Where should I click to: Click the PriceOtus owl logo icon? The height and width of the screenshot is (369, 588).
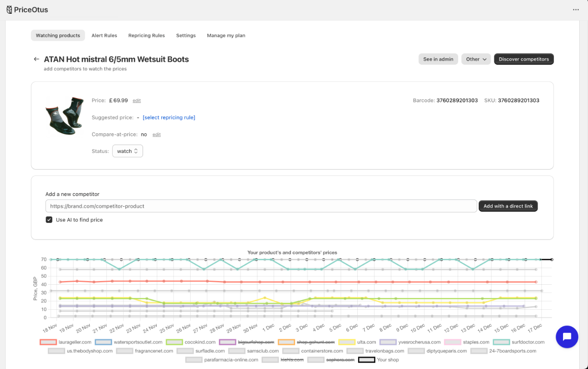(9, 10)
